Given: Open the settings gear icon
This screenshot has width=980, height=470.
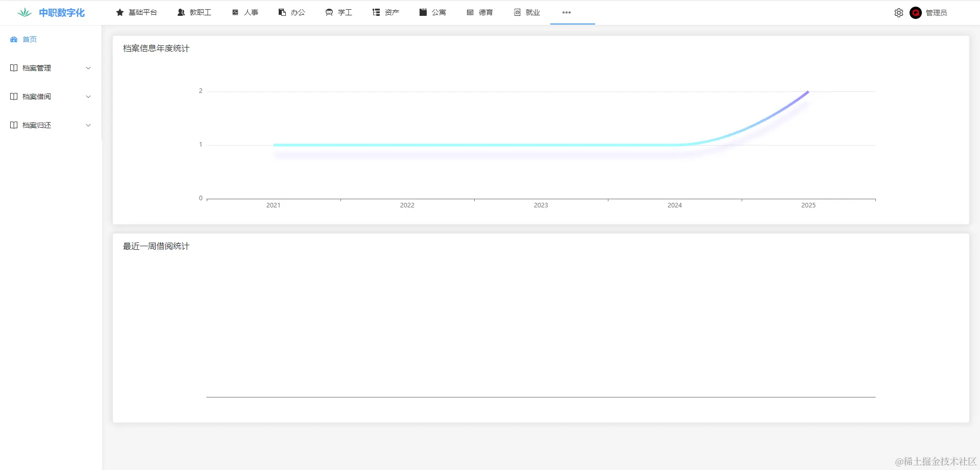Looking at the screenshot, I should pos(899,13).
